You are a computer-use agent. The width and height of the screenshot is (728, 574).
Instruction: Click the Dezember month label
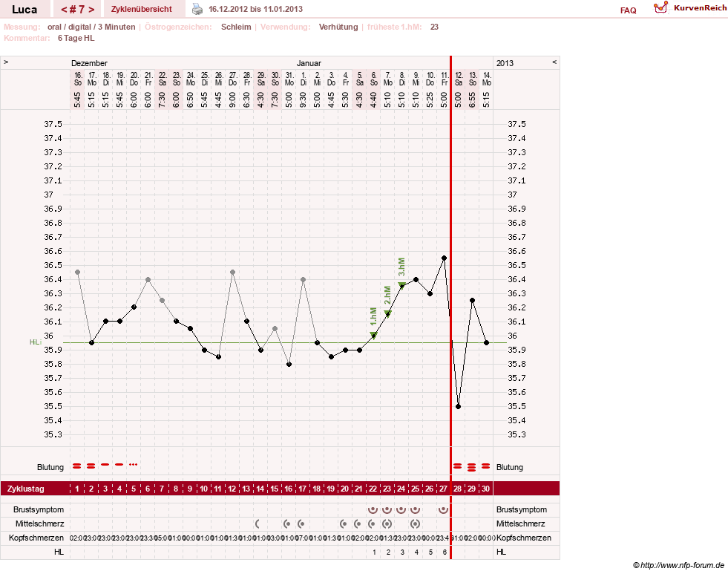click(x=89, y=63)
